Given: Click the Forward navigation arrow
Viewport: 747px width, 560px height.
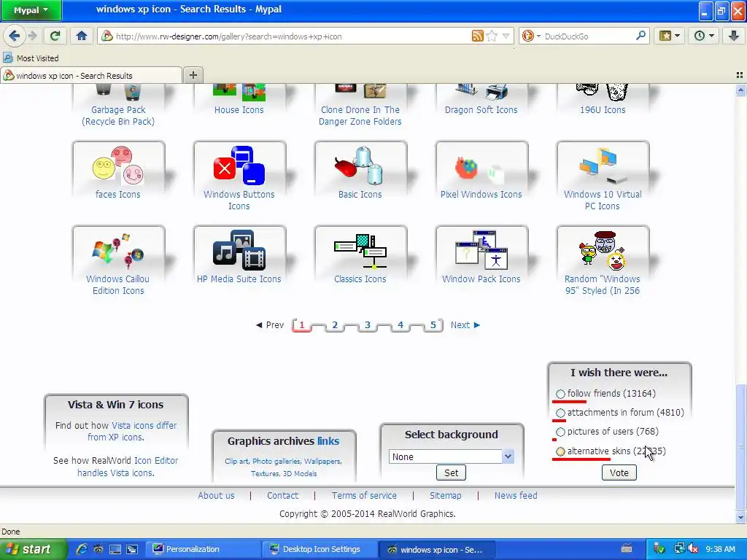Looking at the screenshot, I should pos(32,36).
